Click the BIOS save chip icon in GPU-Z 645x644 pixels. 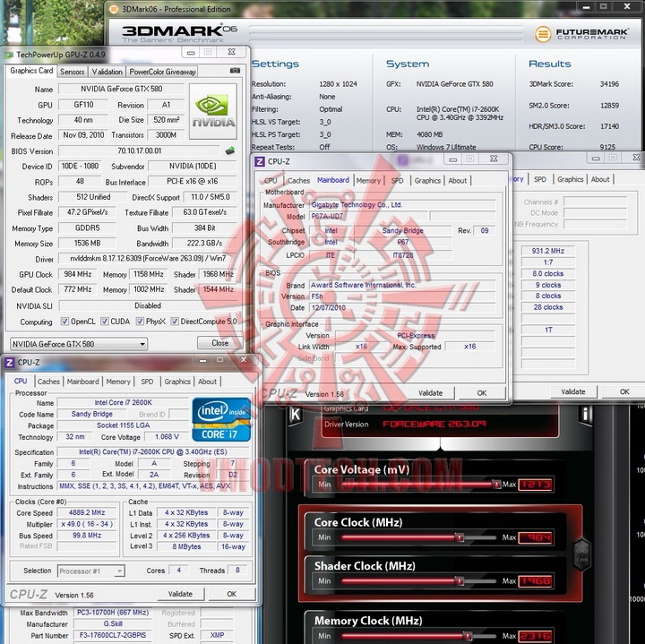coord(230,151)
